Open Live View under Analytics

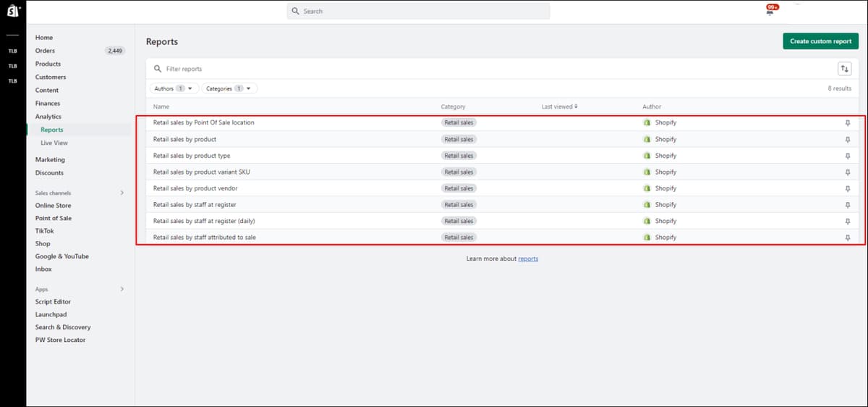(x=54, y=143)
